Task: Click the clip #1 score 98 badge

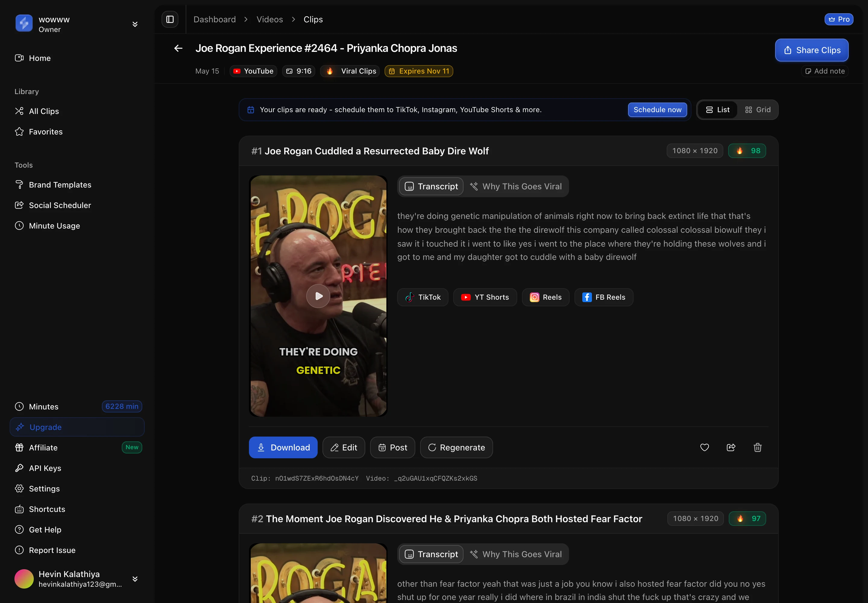Action: click(747, 151)
